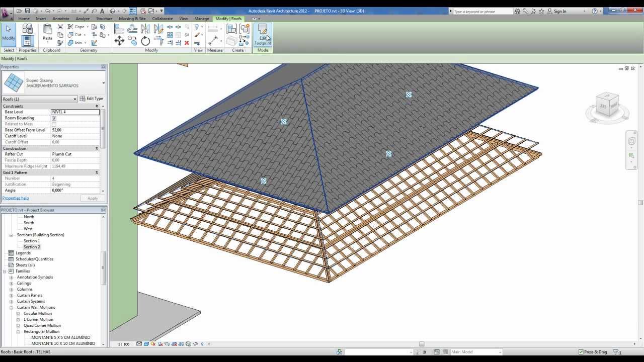Click the diagonal Measure dimension icon

coord(214,41)
